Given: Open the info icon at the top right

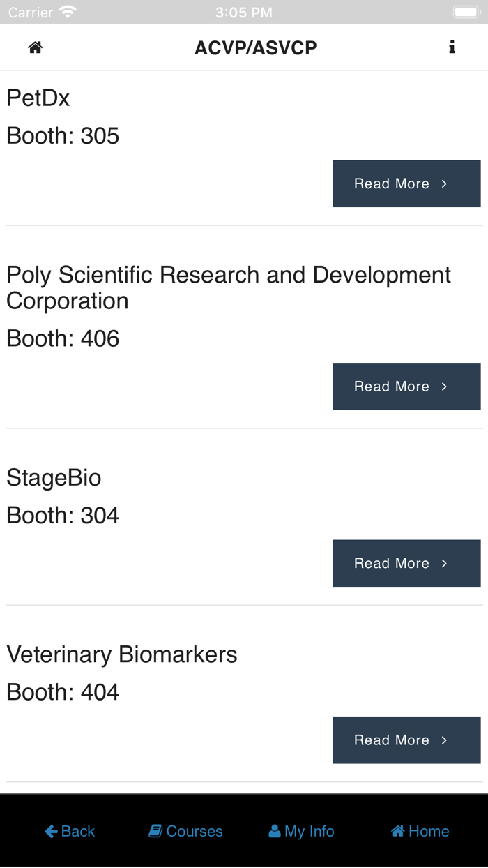Looking at the screenshot, I should [x=452, y=47].
